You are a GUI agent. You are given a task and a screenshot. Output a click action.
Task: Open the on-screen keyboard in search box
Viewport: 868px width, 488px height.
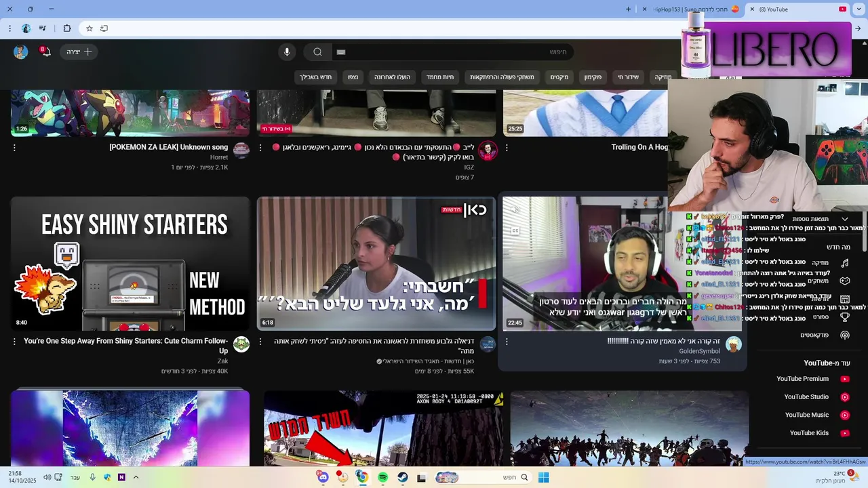pos(341,52)
